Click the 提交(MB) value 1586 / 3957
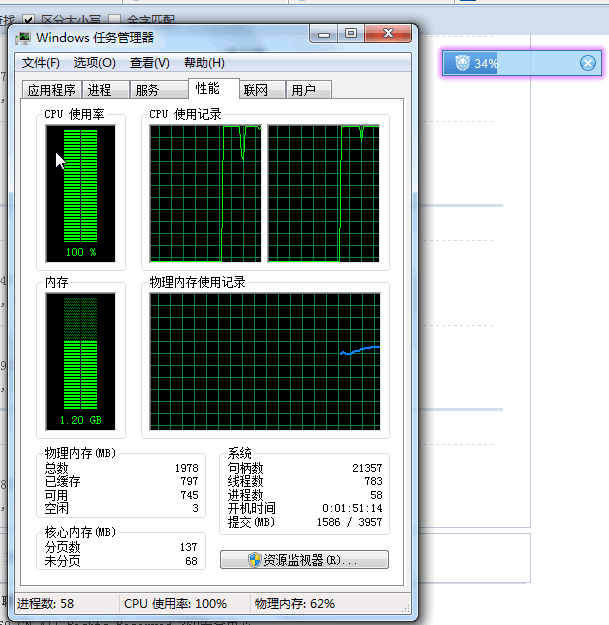Screen dimensions: 609x625 tap(350, 522)
